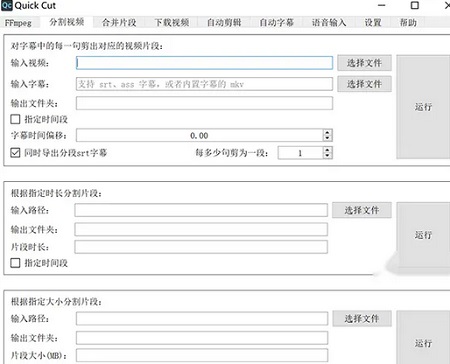Image resolution: width=450 pixels, height=364 pixels.
Task: Minimize the Quick Cut window
Action: [382, 5]
